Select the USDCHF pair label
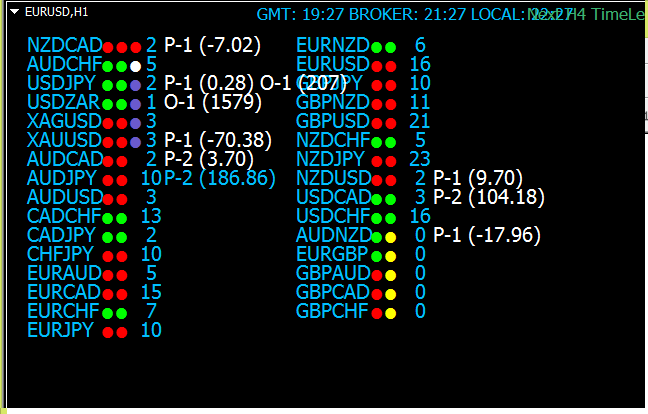Image resolution: width=648 pixels, height=414 pixels. [x=334, y=216]
